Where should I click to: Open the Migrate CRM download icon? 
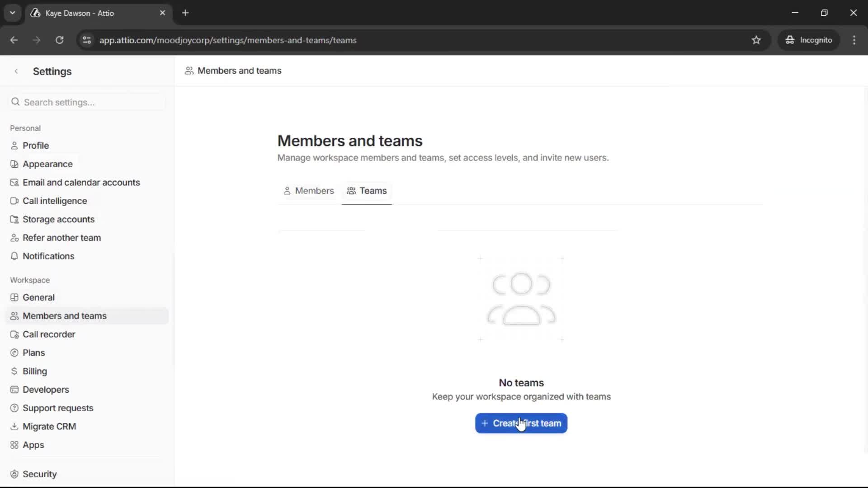[x=14, y=426]
